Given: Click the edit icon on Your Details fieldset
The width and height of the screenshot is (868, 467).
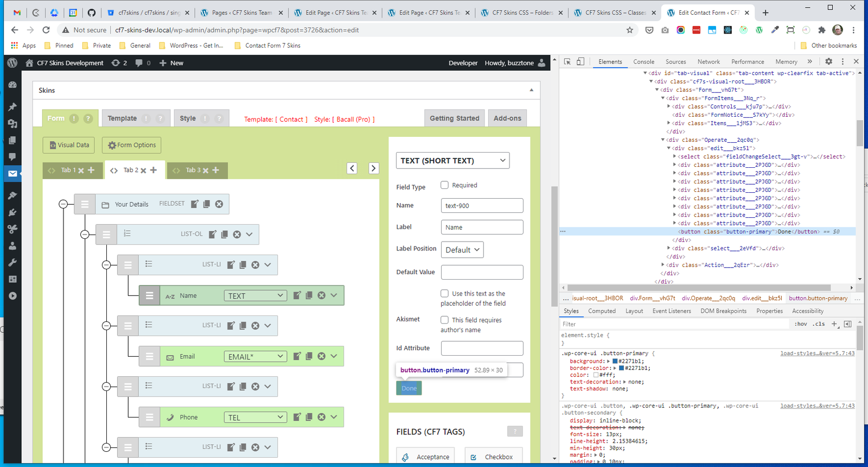Looking at the screenshot, I should (x=195, y=204).
